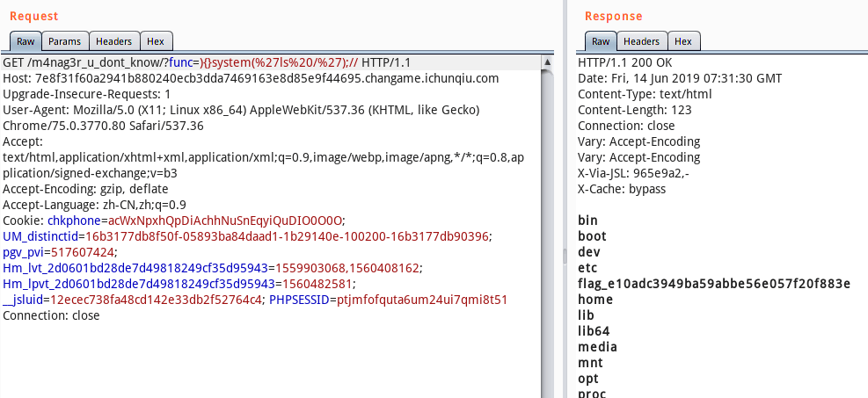868x398 pixels.
Task: Open the Request Params tab
Action: click(65, 41)
